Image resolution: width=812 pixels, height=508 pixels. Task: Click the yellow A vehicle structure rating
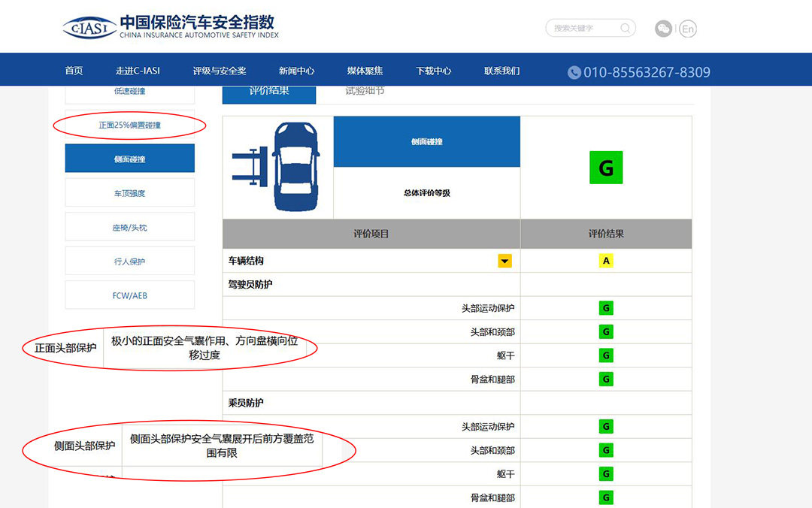(x=605, y=261)
